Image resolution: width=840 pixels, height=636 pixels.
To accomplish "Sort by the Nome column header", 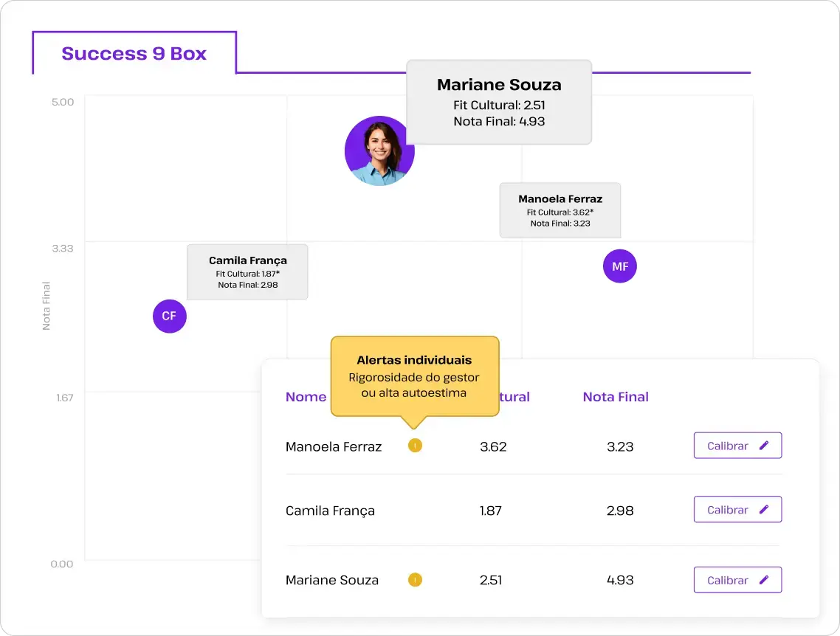I will (x=306, y=397).
